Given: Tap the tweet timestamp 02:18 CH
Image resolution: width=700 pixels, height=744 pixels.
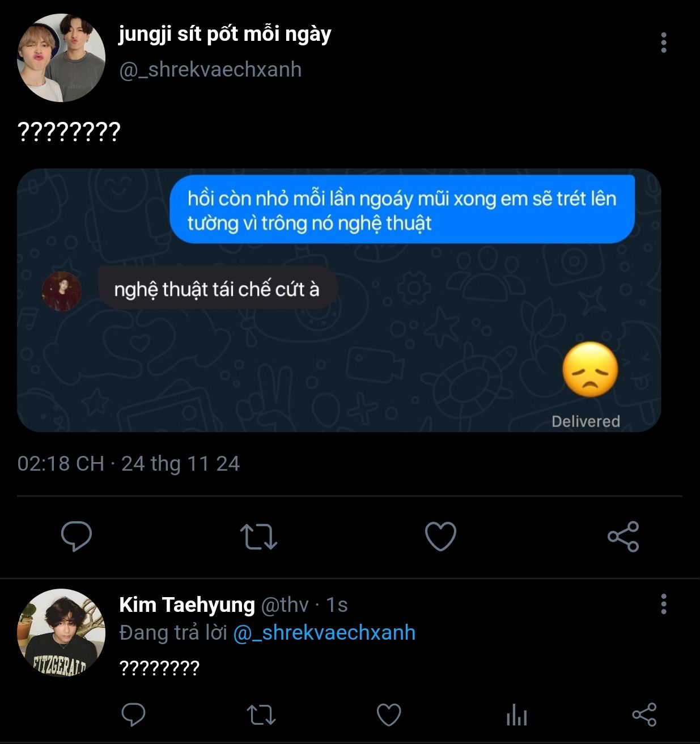Looking at the screenshot, I should (x=61, y=464).
